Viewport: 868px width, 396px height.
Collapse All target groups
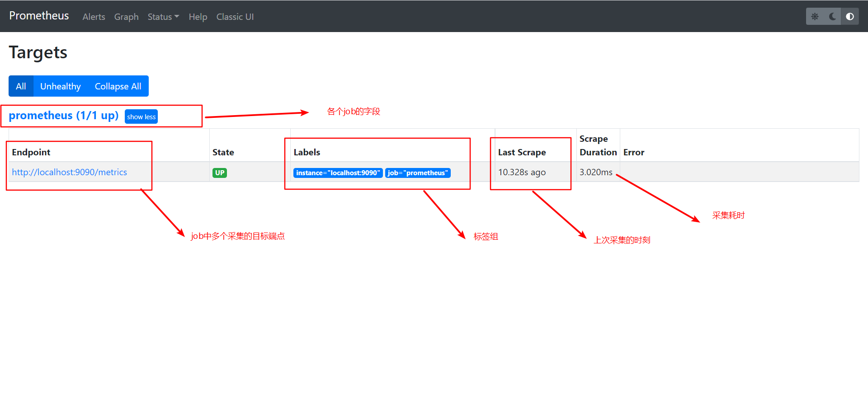[x=118, y=86]
